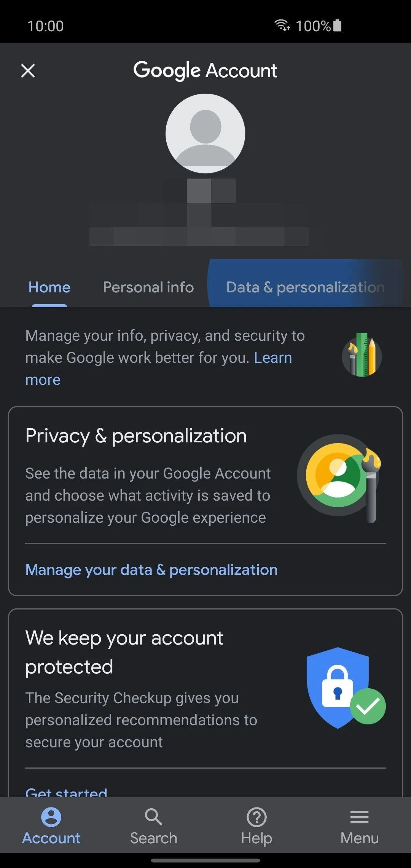Open Search in the bottom bar
Screen dimensions: 411x868
tap(154, 826)
